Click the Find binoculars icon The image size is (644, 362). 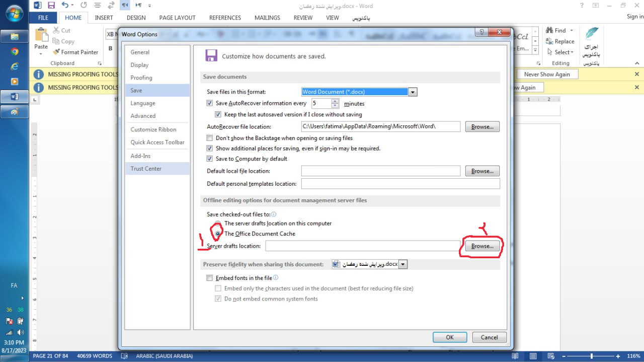click(x=549, y=30)
